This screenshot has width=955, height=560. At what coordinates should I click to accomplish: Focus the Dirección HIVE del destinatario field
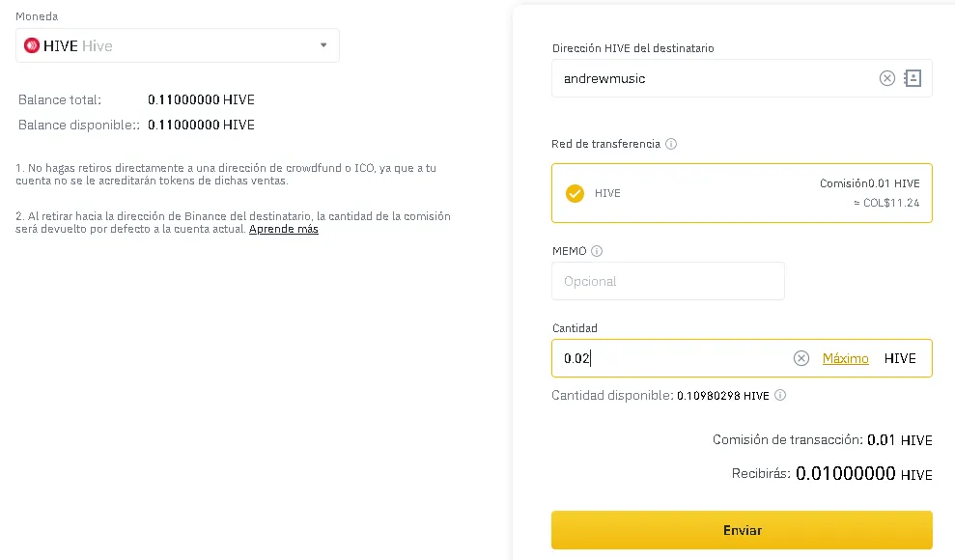click(713, 78)
